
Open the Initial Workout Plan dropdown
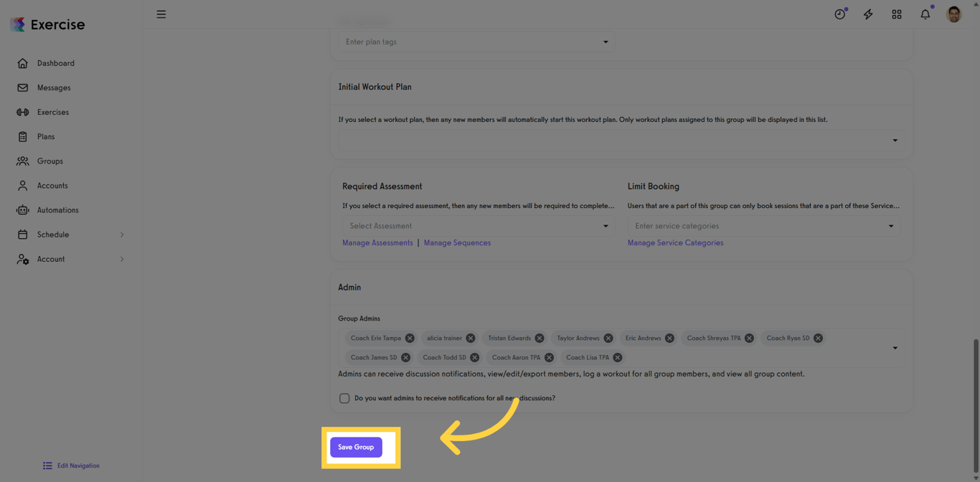[x=621, y=141]
